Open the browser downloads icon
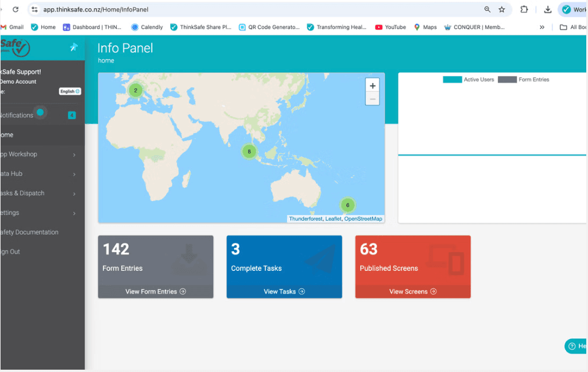Image resolution: width=588 pixels, height=372 pixels. tap(547, 9)
